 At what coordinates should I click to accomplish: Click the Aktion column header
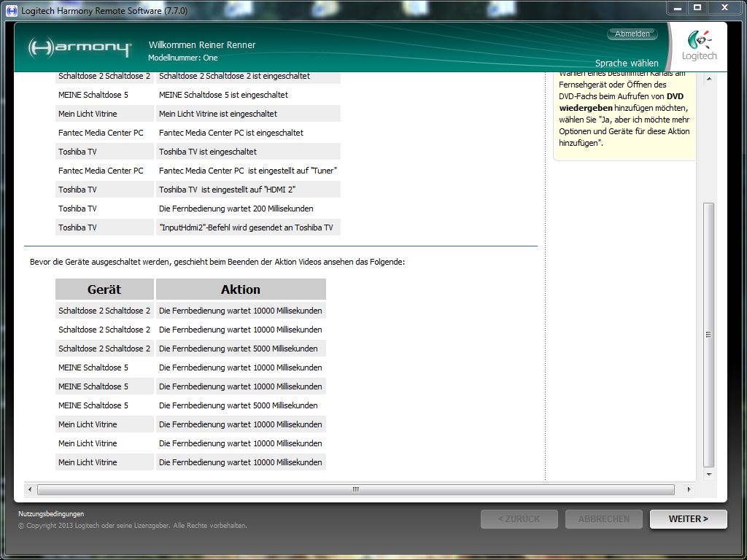pyautogui.click(x=240, y=289)
